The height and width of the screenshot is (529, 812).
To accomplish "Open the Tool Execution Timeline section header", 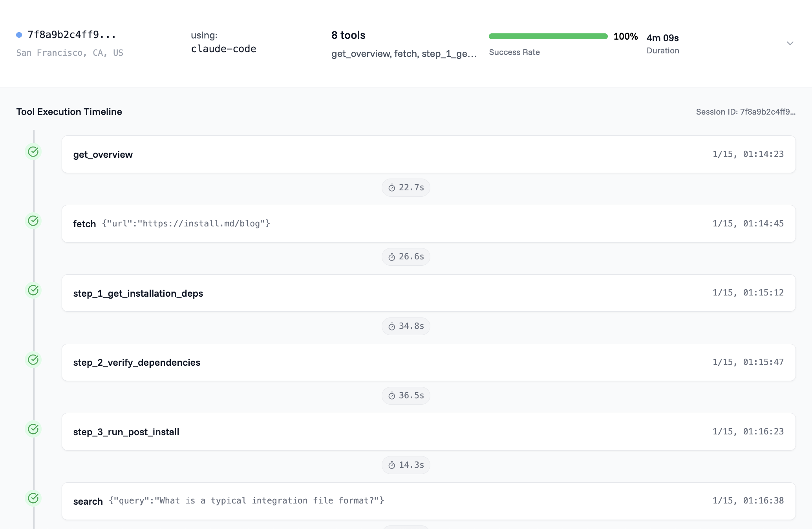I will click(69, 112).
